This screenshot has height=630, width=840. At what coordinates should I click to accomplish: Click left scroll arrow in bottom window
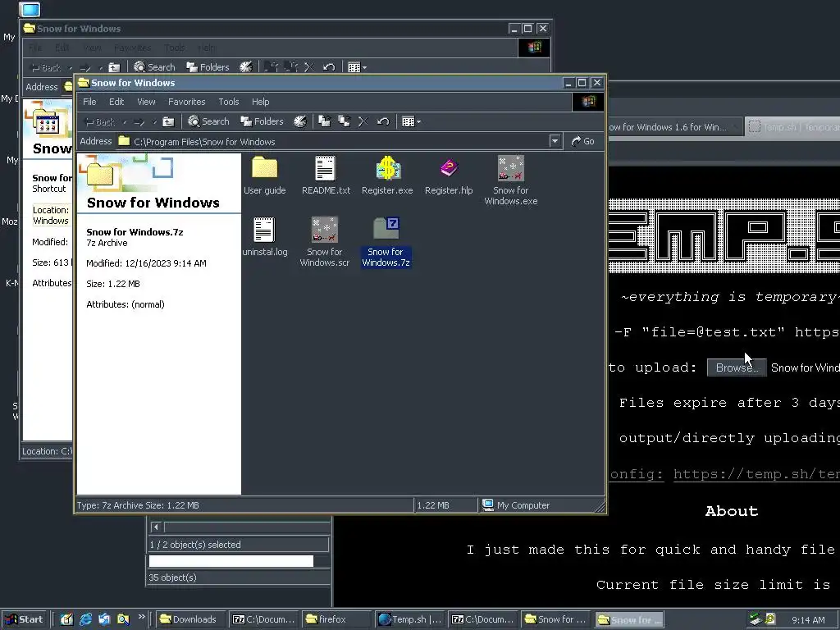tap(156, 527)
